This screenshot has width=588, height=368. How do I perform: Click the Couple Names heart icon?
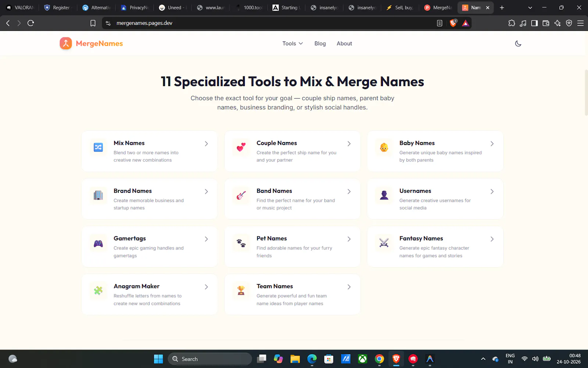pyautogui.click(x=241, y=147)
